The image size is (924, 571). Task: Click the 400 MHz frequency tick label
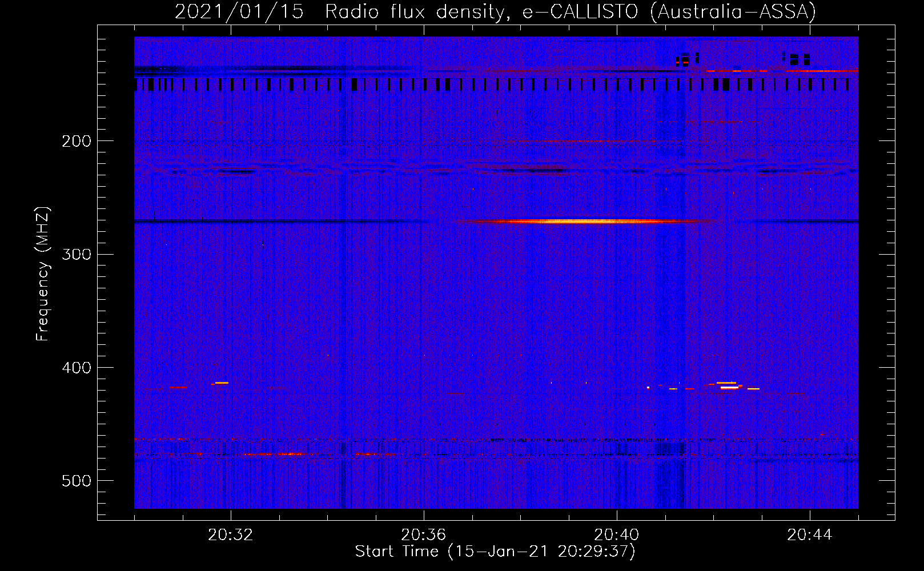77,368
